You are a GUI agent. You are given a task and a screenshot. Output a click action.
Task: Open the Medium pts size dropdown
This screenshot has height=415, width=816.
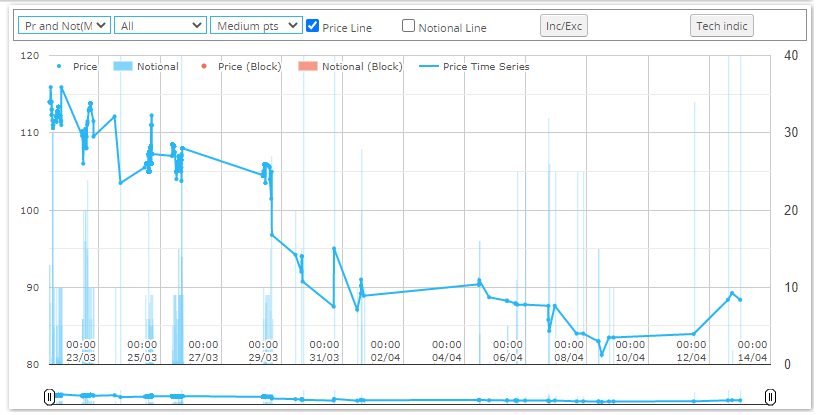pyautogui.click(x=257, y=26)
